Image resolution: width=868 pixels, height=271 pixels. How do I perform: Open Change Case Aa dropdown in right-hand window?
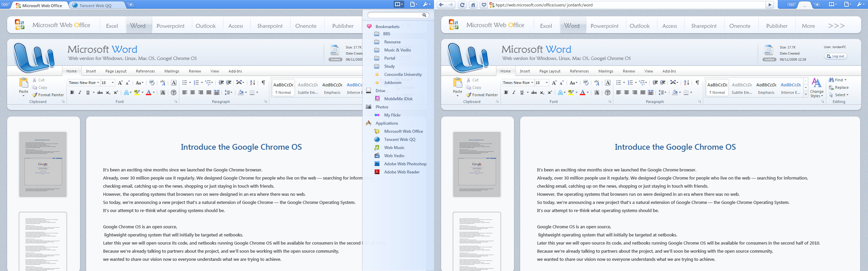click(x=573, y=83)
